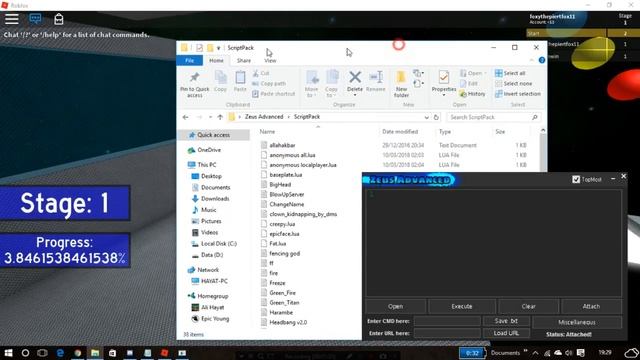Click Zeus Advanced in address breadcrumb
The image size is (640, 360).
click(x=264, y=117)
